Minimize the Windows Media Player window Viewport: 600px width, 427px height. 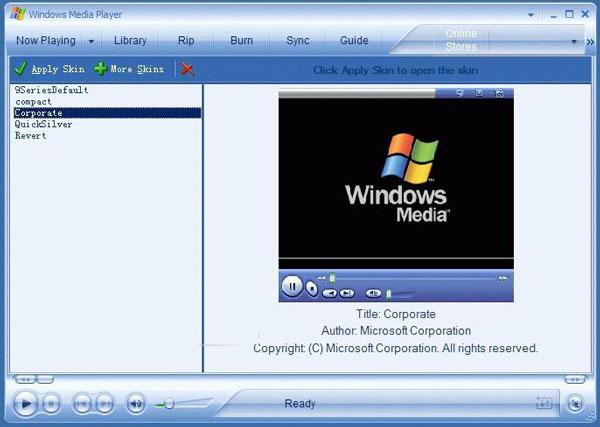553,15
